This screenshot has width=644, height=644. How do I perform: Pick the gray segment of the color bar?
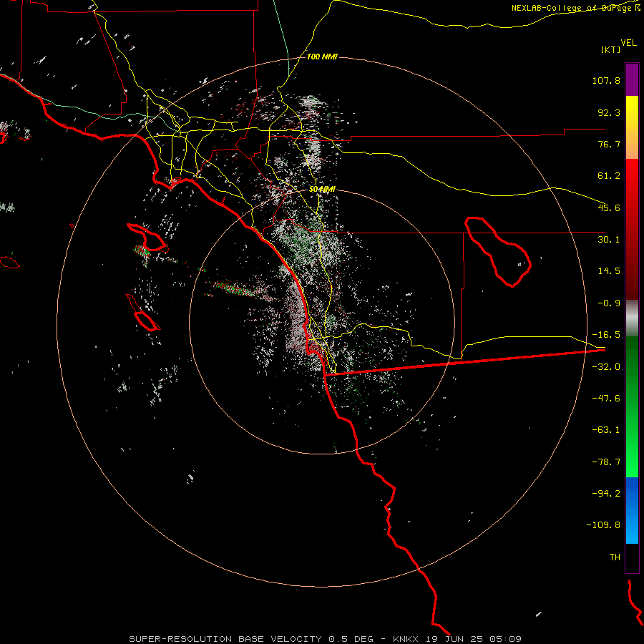(632, 318)
